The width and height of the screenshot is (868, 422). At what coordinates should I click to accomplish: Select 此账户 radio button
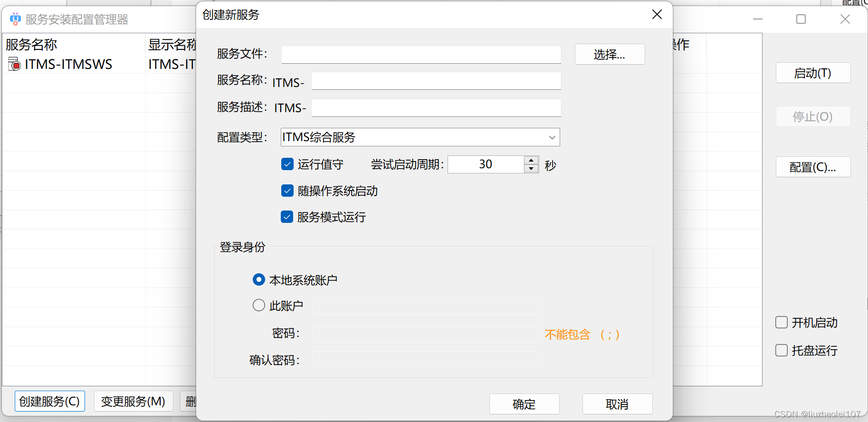(x=259, y=305)
